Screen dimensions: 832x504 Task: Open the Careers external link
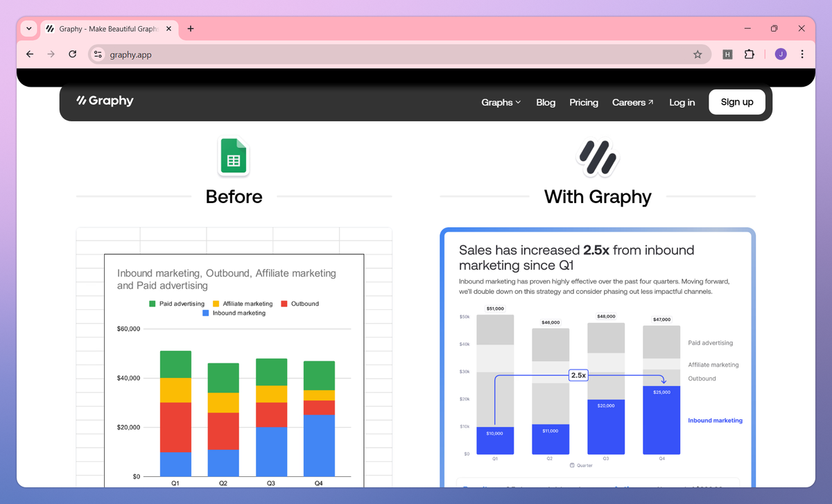coord(632,102)
